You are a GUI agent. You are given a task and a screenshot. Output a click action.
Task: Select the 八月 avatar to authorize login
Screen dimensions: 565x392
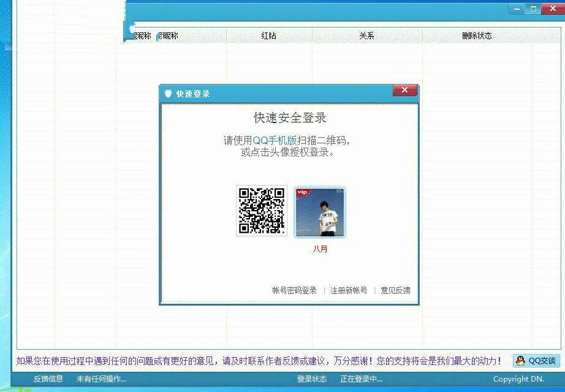tap(320, 213)
